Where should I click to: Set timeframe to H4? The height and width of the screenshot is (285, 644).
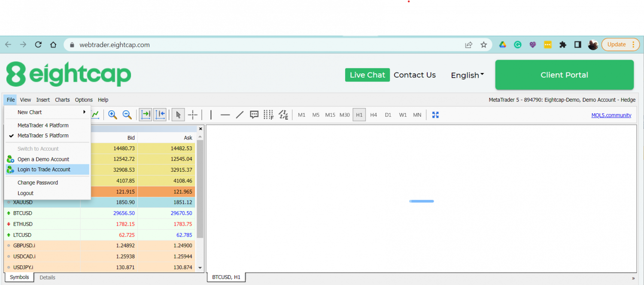pyautogui.click(x=374, y=115)
